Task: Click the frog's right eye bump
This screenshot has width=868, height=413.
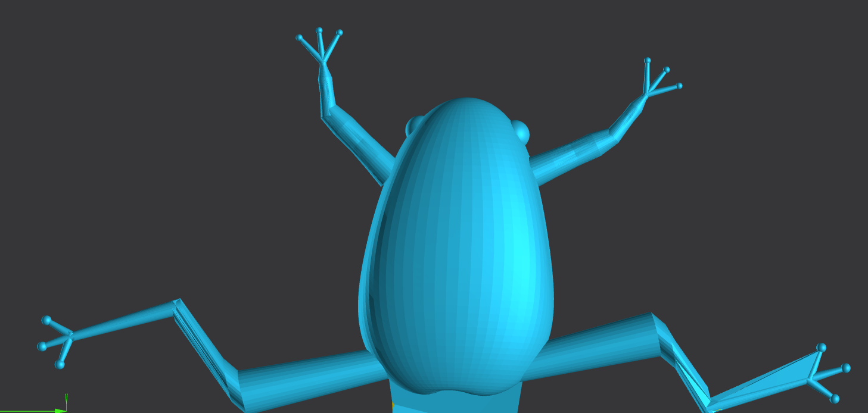Action: (521, 131)
